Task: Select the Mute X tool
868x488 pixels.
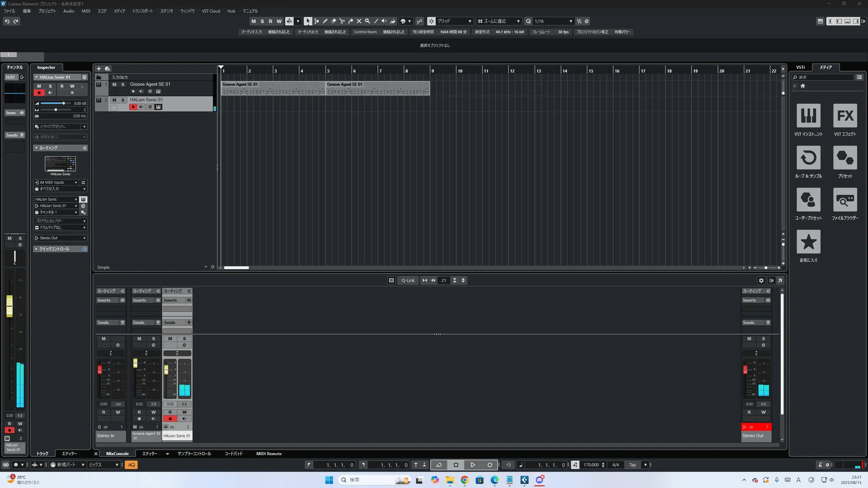Action: tap(359, 21)
